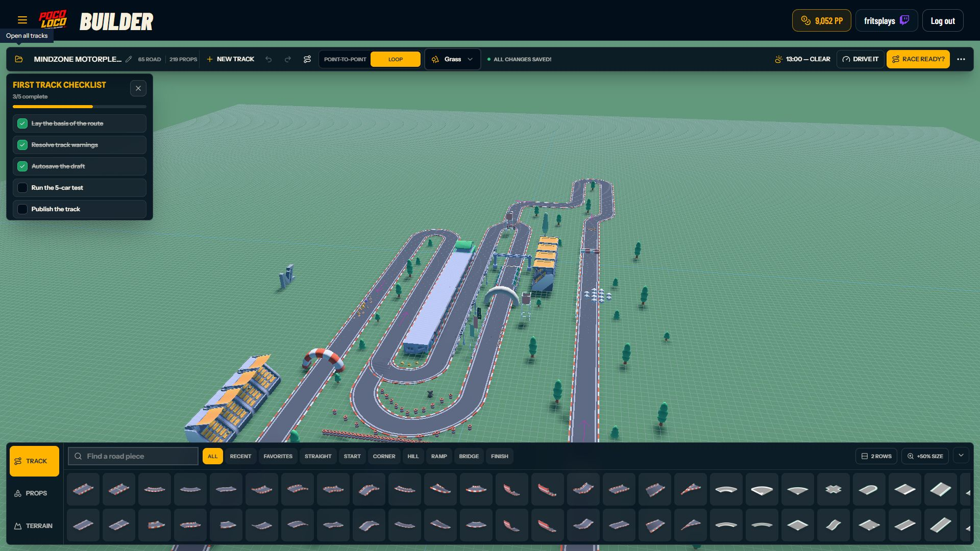Image resolution: width=980 pixels, height=551 pixels.
Task: Select the cross intersection road piece
Action: pyautogui.click(x=834, y=489)
